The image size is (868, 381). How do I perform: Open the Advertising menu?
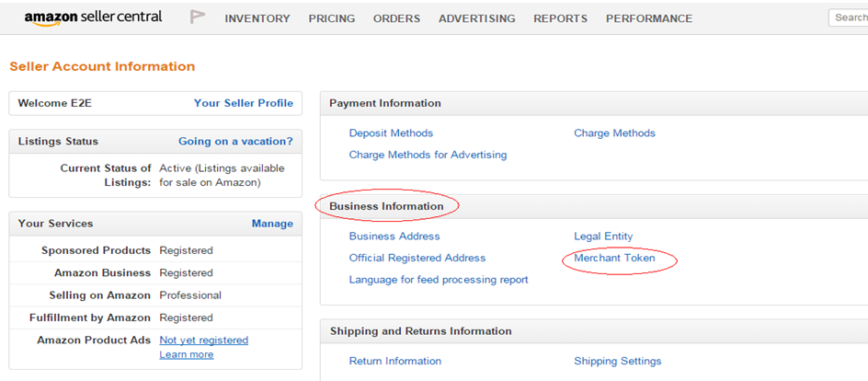476,18
